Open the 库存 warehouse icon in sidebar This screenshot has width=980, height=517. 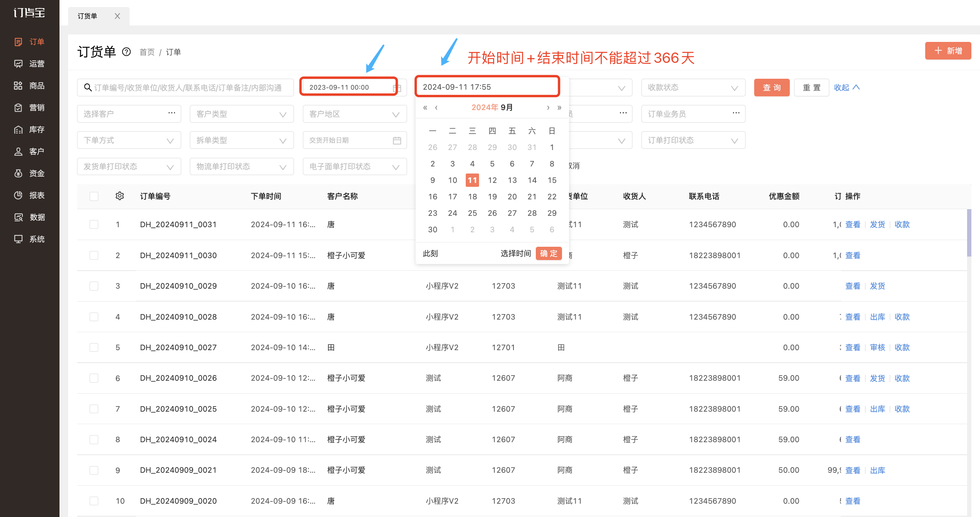pyautogui.click(x=18, y=130)
